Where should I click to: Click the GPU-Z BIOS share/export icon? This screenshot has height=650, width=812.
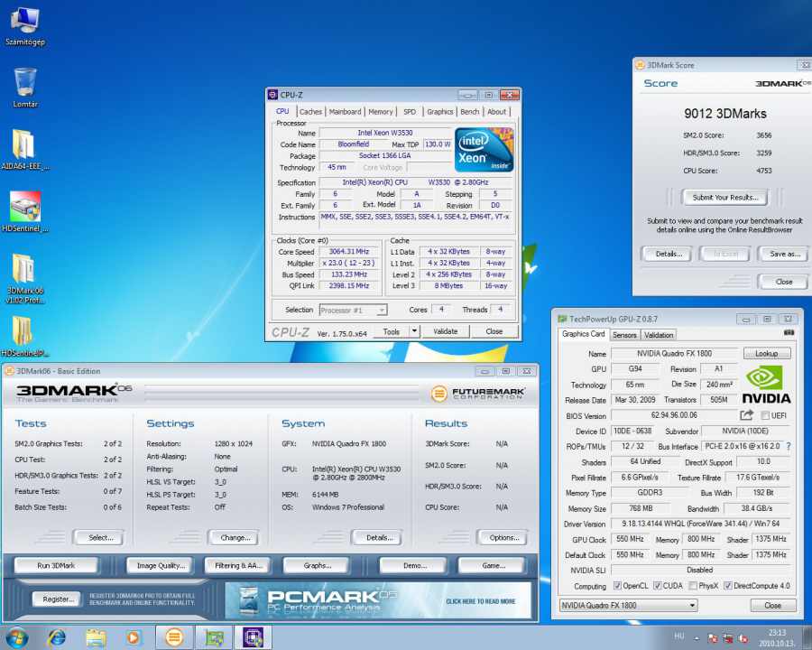(746, 414)
